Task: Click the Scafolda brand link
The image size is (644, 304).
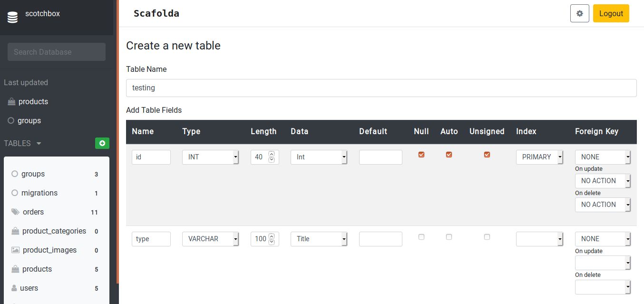Action: (156, 13)
